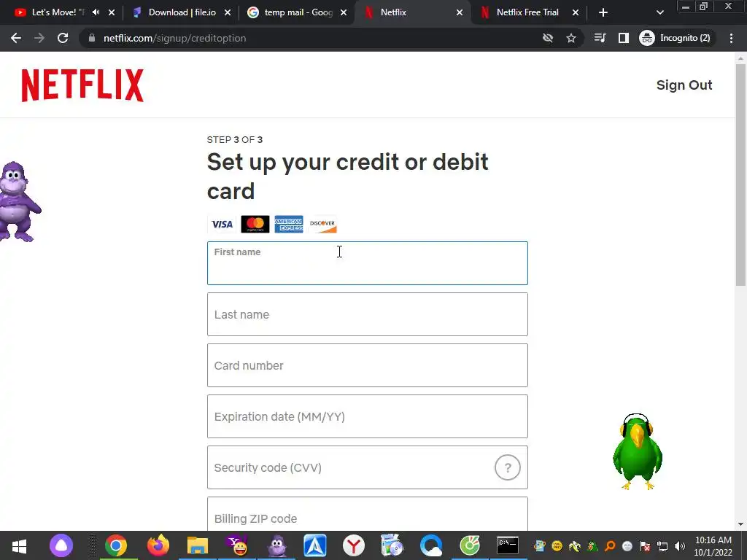Open the third-party cookies blocked icon
This screenshot has width=747, height=560.
(x=548, y=38)
